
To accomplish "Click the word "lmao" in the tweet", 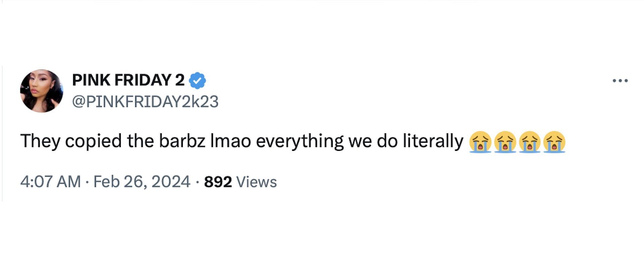I will (x=230, y=141).
